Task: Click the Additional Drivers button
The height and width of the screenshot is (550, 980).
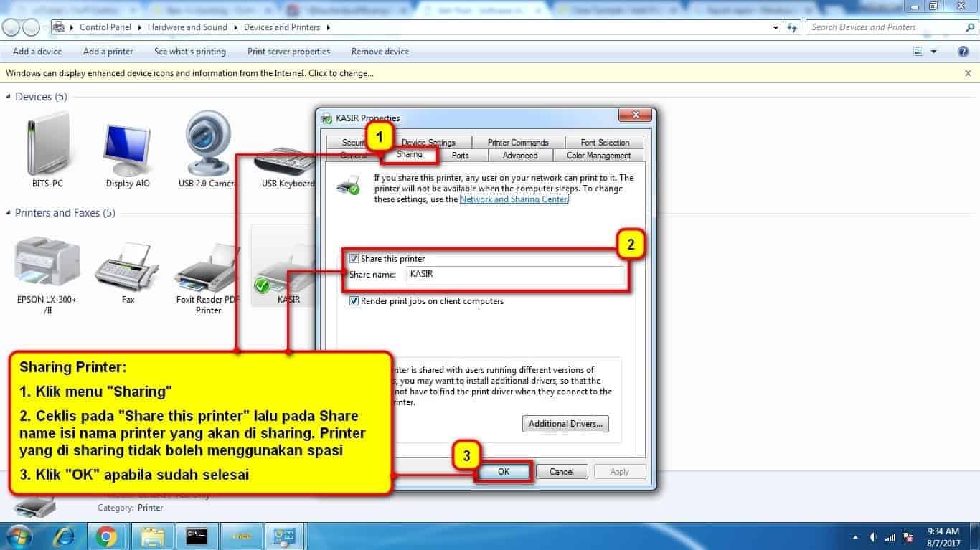Action: [x=565, y=424]
